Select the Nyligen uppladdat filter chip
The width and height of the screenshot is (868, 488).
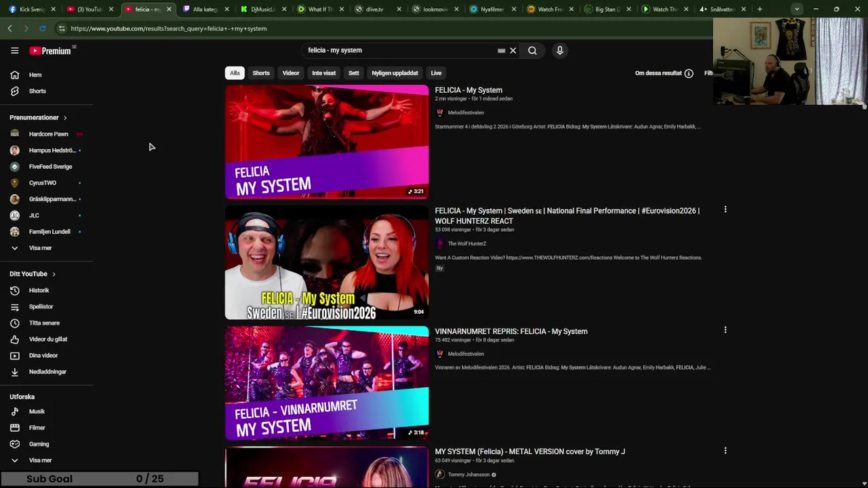click(x=395, y=73)
